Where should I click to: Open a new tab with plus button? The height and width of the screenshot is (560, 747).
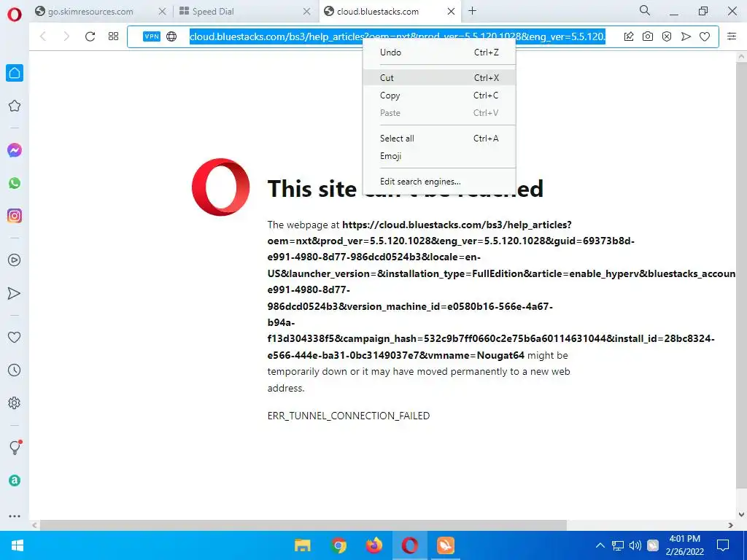click(x=472, y=10)
